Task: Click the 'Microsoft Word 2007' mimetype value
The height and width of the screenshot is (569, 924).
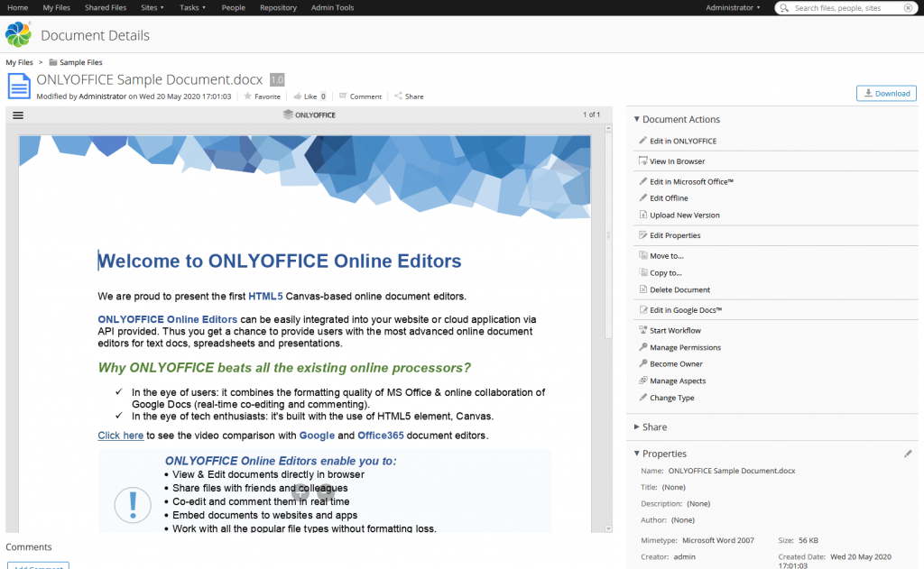Action: (x=717, y=540)
